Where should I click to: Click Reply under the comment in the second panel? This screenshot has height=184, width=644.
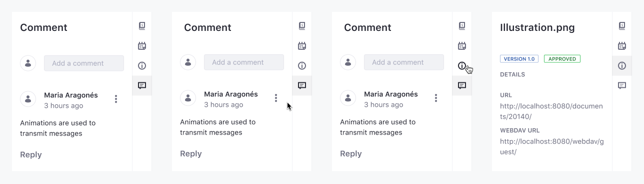(x=191, y=154)
